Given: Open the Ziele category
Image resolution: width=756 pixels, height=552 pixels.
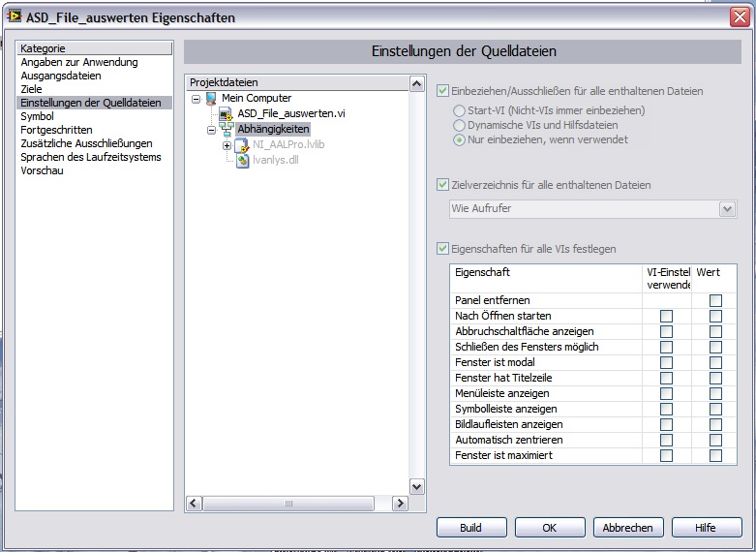Looking at the screenshot, I should 94,89.
